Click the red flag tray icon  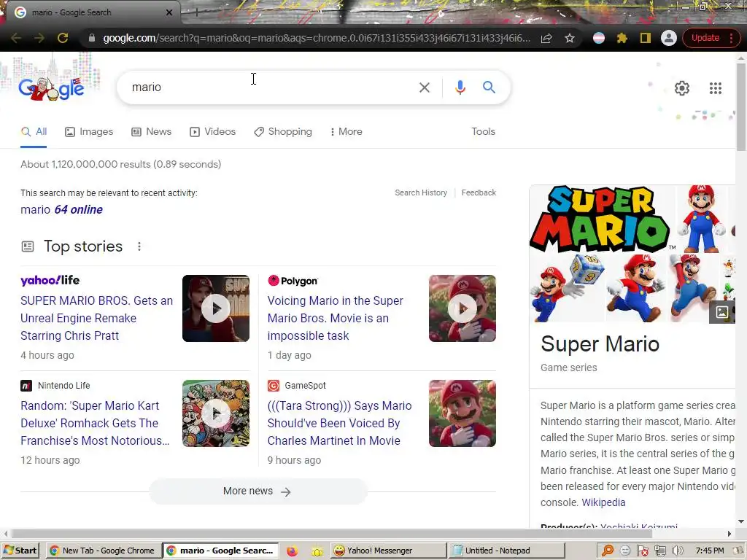(x=643, y=551)
